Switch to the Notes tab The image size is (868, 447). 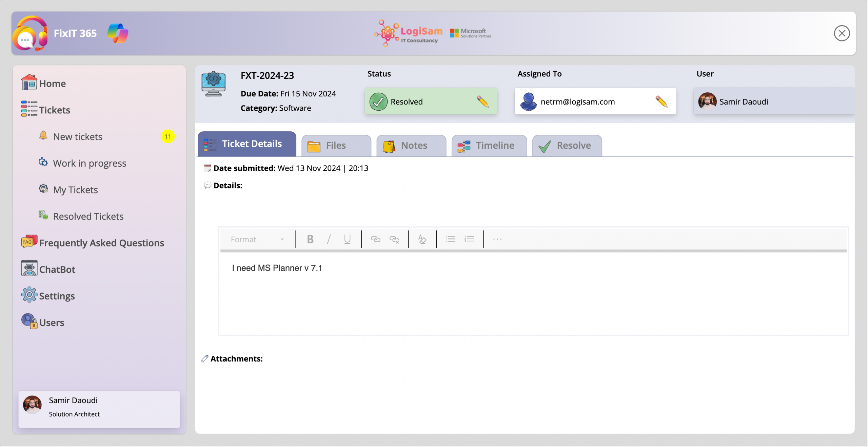click(x=411, y=146)
